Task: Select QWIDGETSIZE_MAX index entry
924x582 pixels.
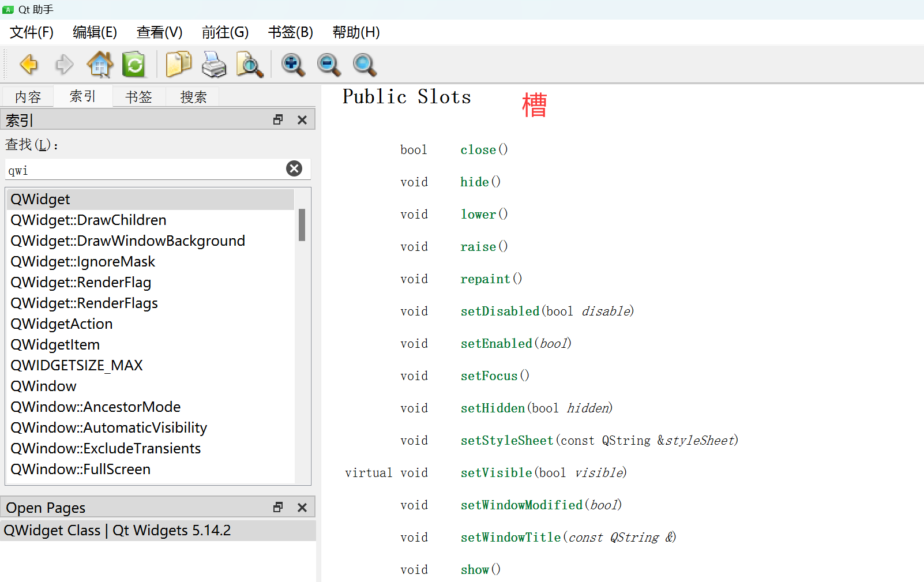Action: [x=151, y=366]
